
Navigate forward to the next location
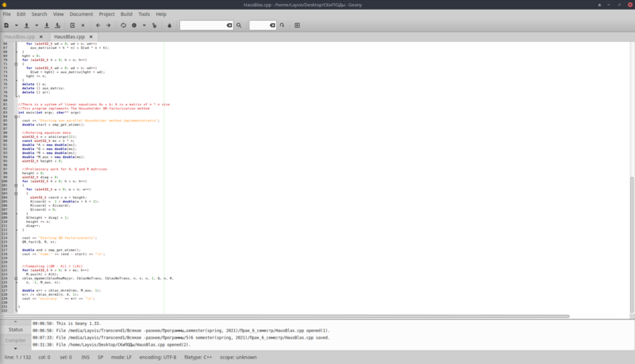(109, 25)
